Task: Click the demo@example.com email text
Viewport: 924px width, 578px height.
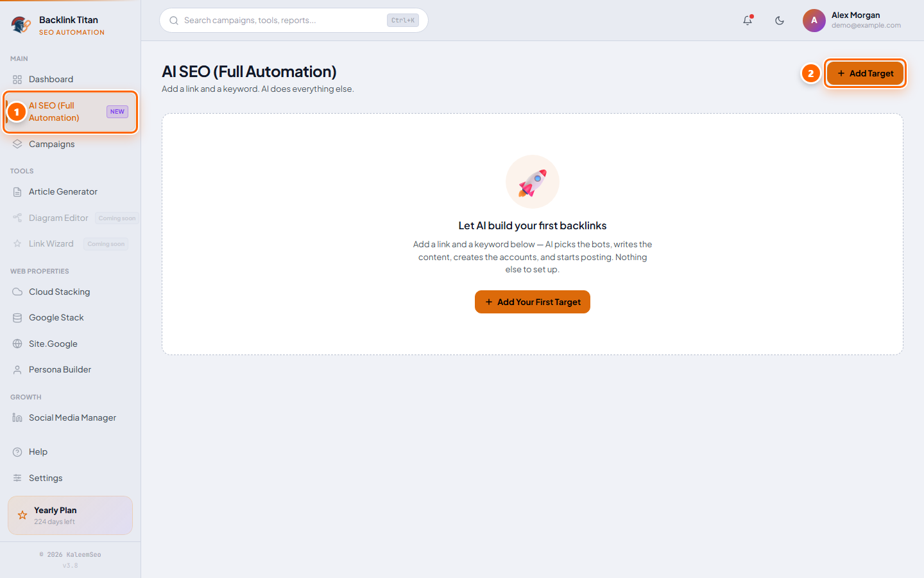Action: coord(866,26)
